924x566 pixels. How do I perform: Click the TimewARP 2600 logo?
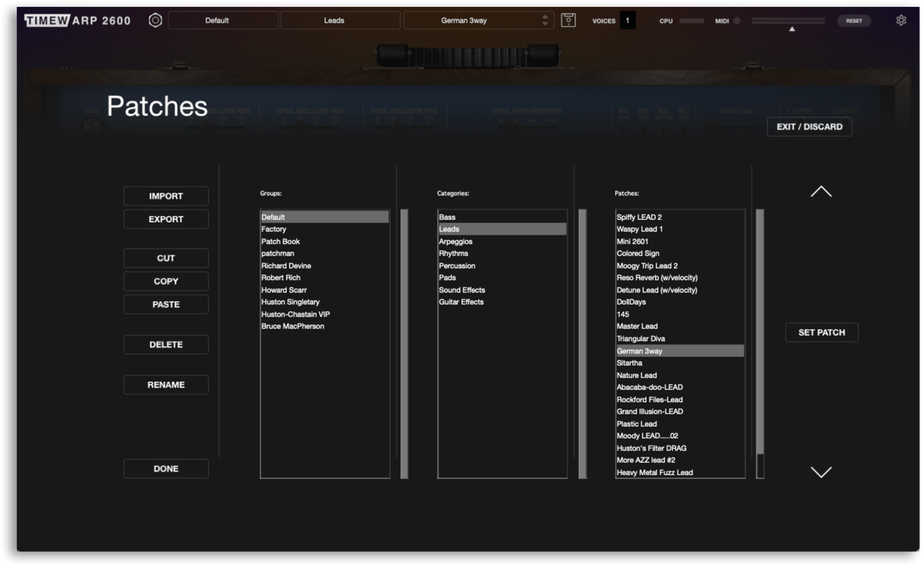(78, 21)
